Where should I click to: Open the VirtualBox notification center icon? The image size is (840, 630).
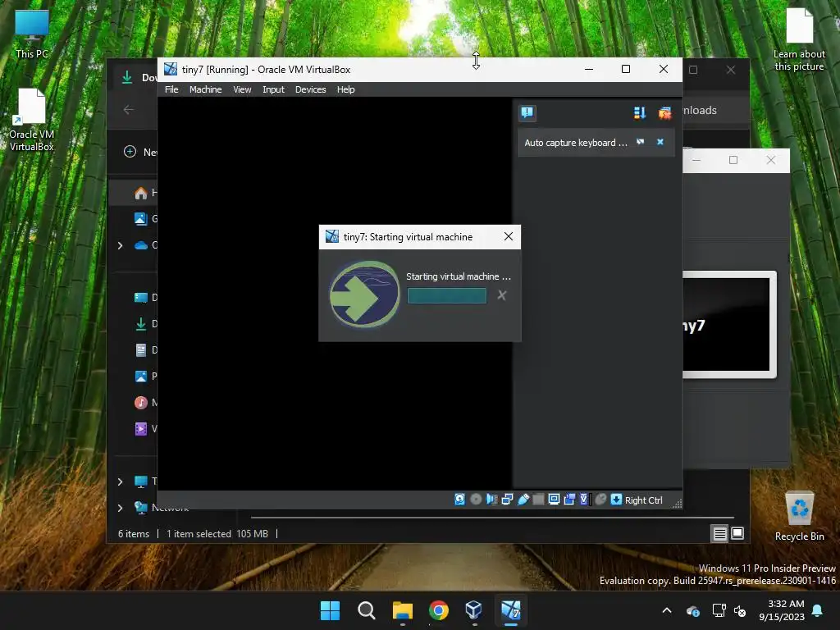(527, 112)
